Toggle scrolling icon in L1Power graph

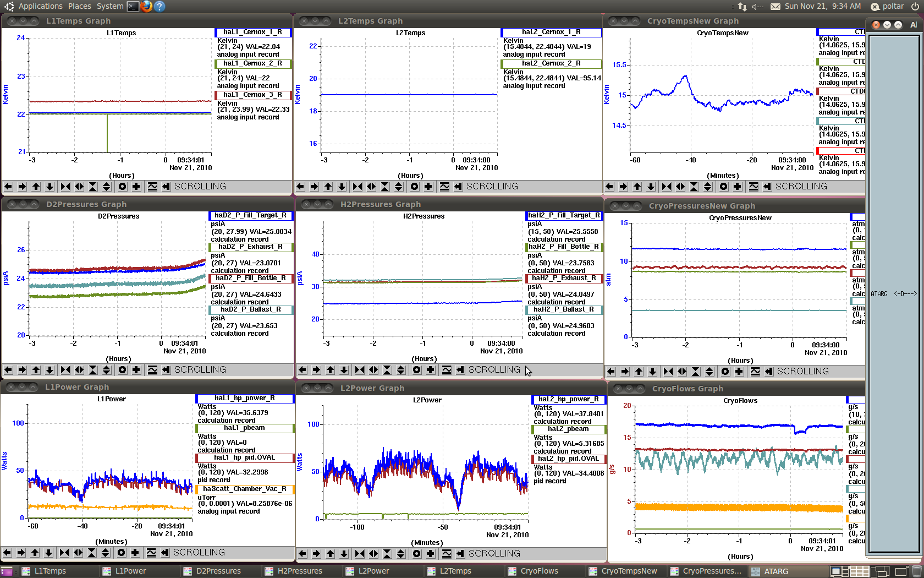pyautogui.click(x=165, y=553)
